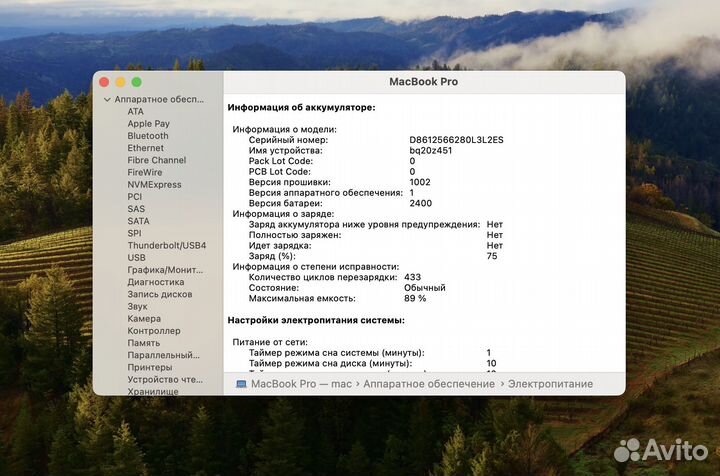Click the Pack Lot Code label

pos(281,161)
